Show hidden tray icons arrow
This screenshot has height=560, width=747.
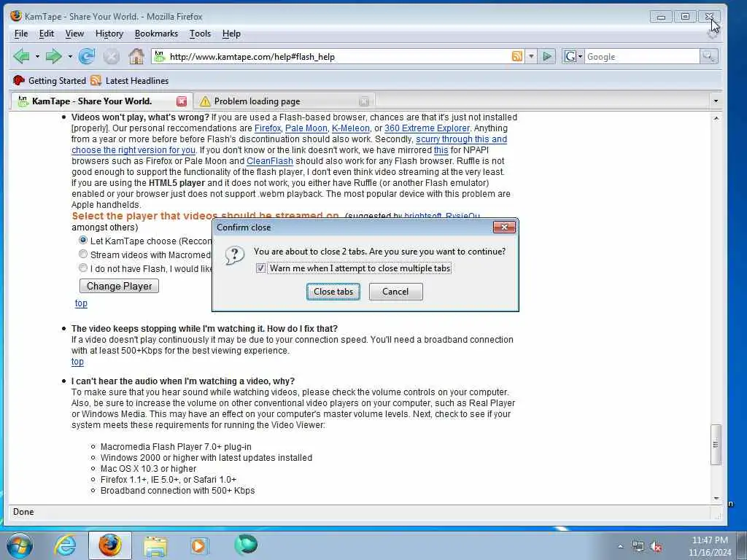pos(620,547)
